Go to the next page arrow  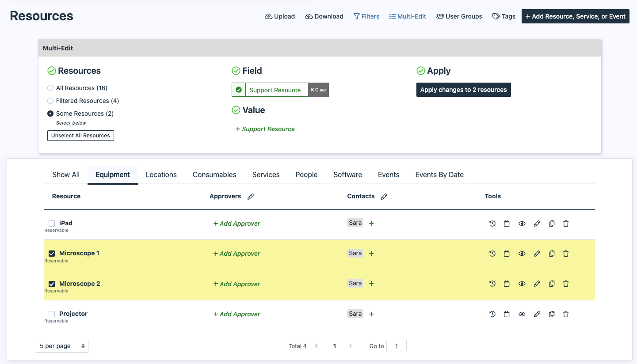tap(351, 346)
